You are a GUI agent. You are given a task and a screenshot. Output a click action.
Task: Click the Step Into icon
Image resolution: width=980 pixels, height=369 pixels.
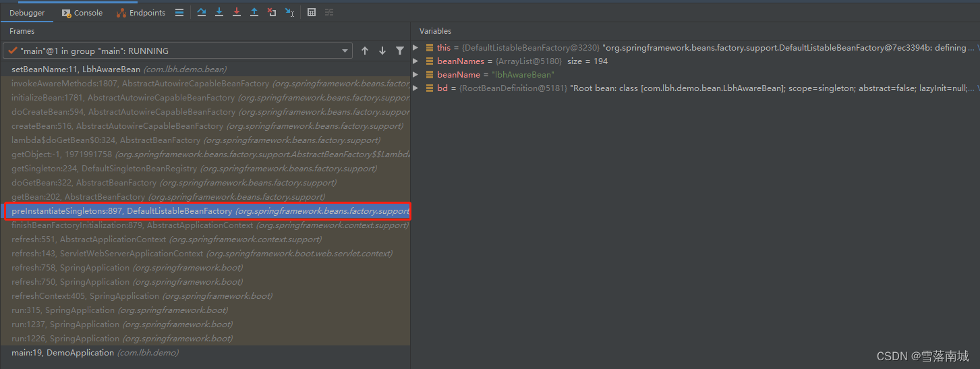click(x=219, y=13)
